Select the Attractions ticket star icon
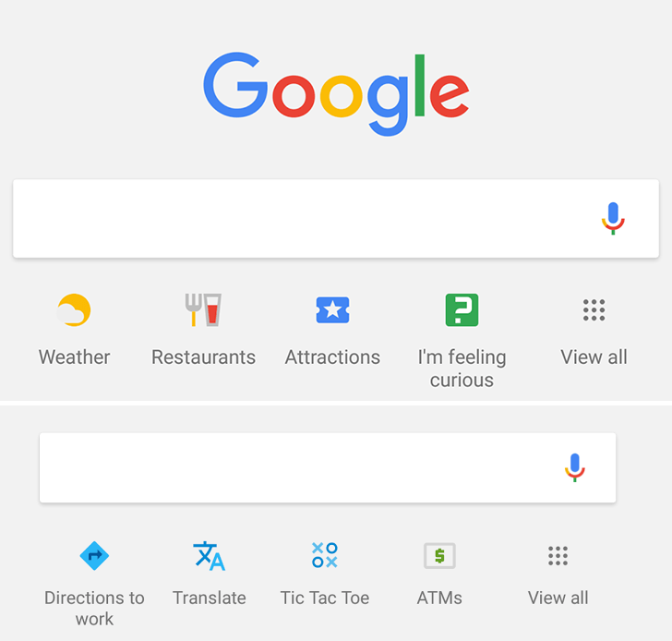Screen dimensions: 672x641 click(332, 310)
